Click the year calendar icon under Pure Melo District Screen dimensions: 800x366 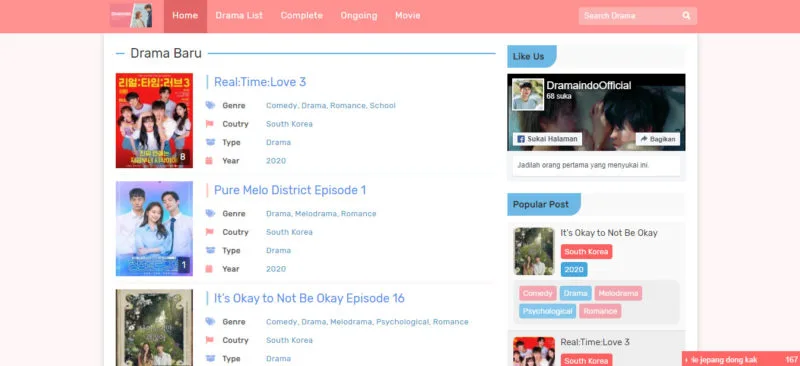[x=209, y=269]
